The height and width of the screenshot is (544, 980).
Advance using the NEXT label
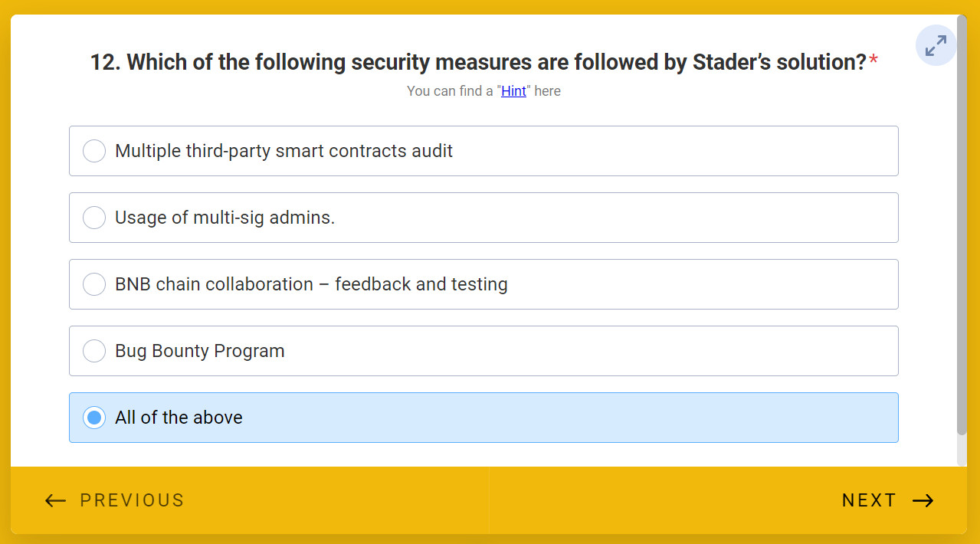pos(869,501)
